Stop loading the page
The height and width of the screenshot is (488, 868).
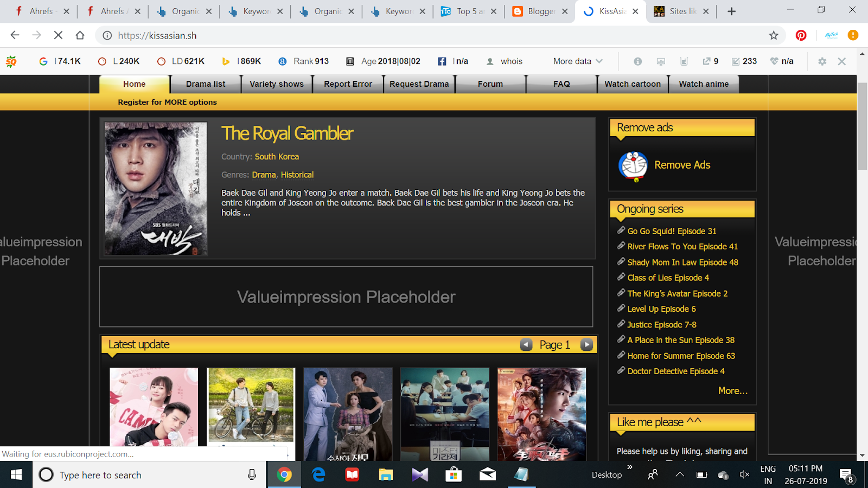coord(58,35)
